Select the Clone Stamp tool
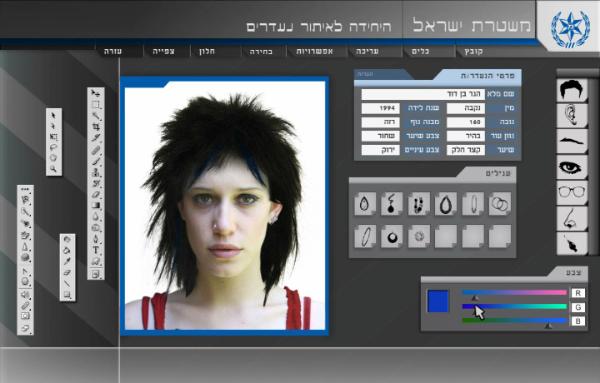The width and height of the screenshot is (600, 383). 96,172
